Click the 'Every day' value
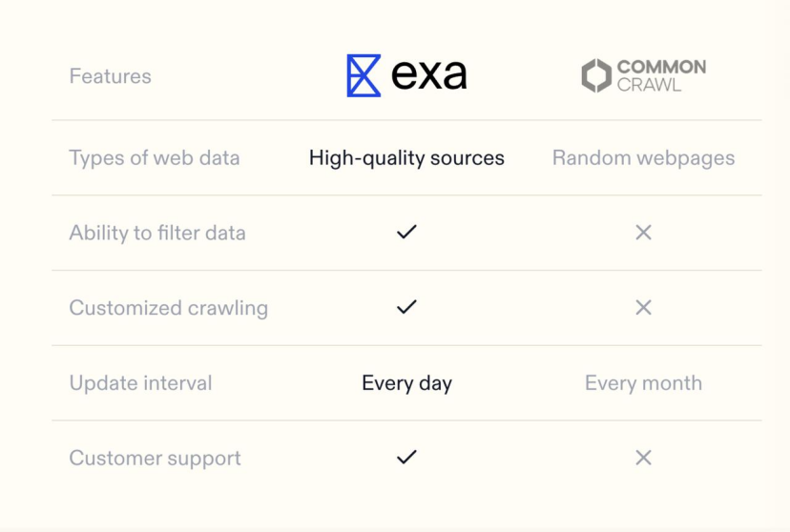Image resolution: width=790 pixels, height=532 pixels. point(406,383)
